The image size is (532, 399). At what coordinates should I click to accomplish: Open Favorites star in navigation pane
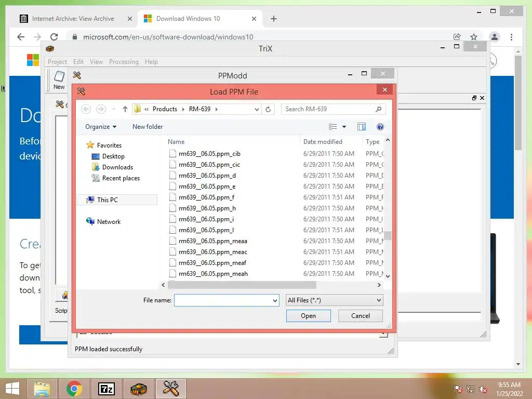[x=90, y=145]
